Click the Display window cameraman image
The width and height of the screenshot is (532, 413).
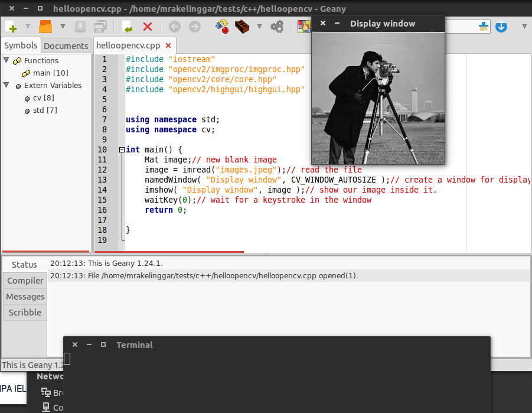click(x=378, y=97)
